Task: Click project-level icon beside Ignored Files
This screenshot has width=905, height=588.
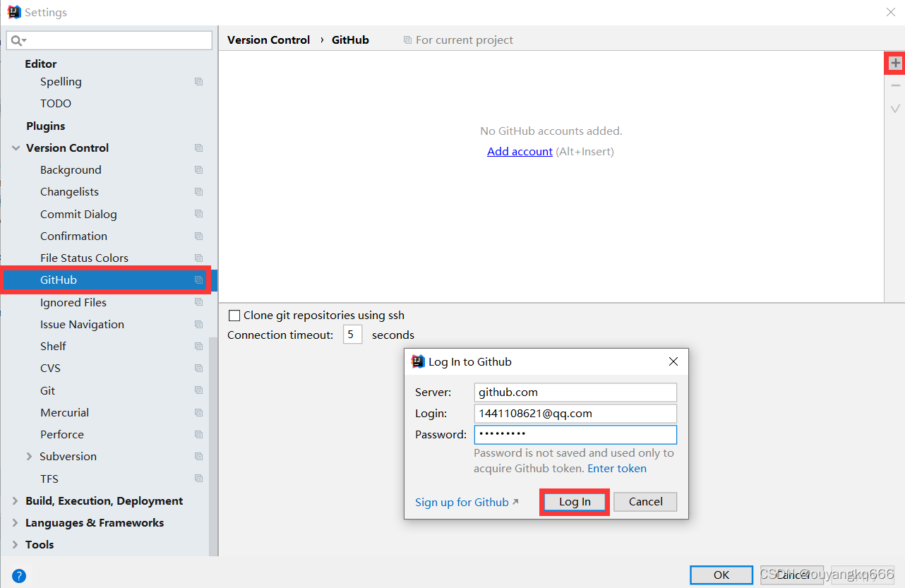Action: coord(199,302)
